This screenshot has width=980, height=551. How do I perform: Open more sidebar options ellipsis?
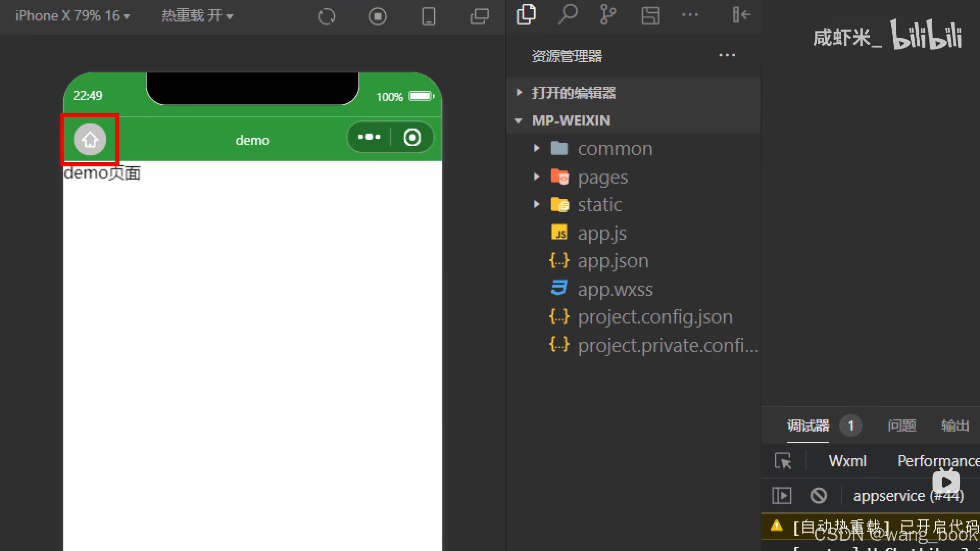pyautogui.click(x=690, y=15)
